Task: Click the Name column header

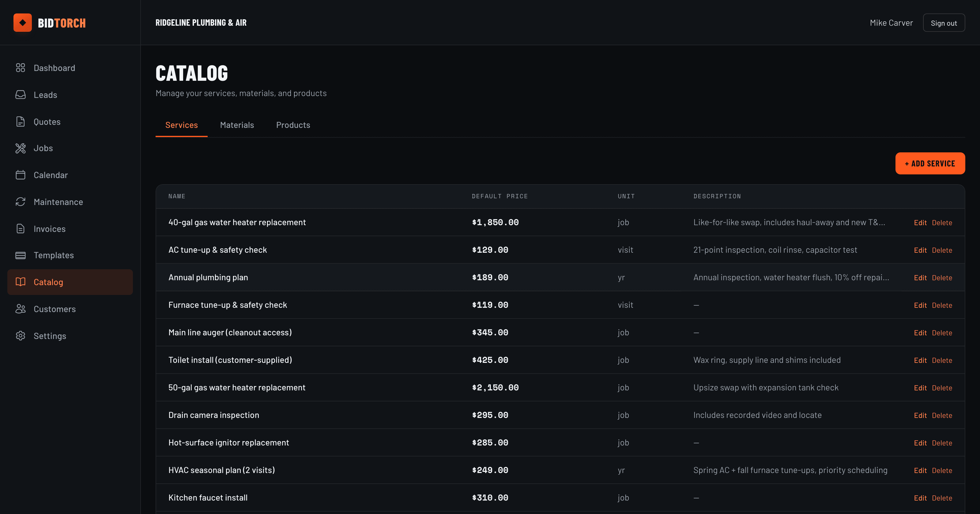Action: coord(176,196)
